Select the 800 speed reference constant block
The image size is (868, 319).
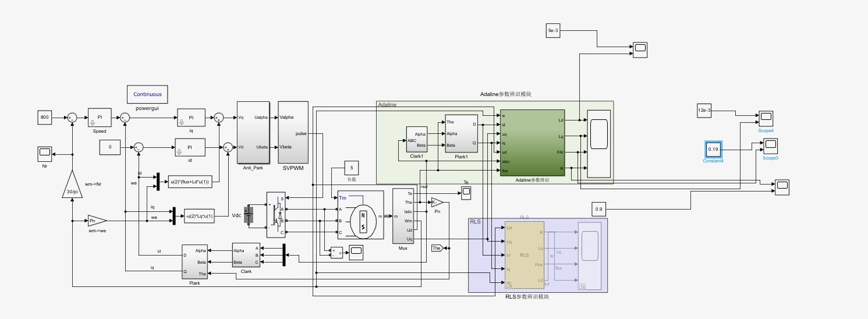[45, 117]
